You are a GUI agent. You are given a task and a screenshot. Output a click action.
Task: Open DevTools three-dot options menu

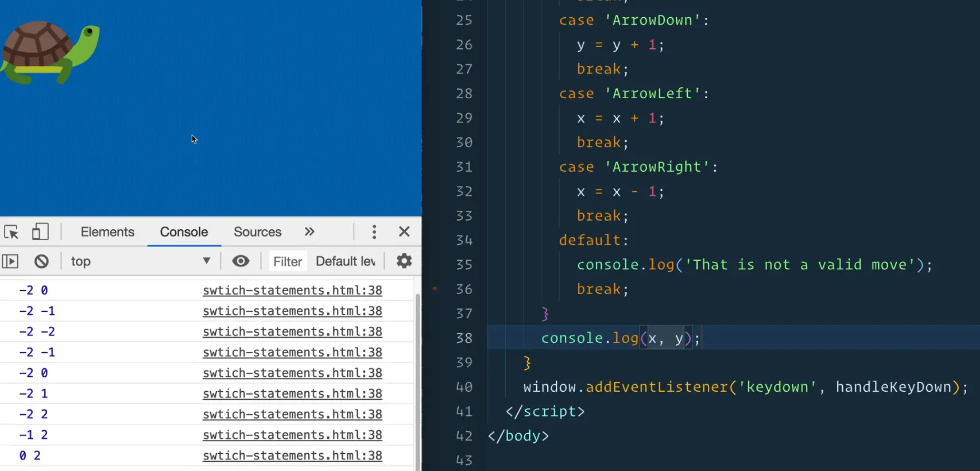click(x=374, y=232)
